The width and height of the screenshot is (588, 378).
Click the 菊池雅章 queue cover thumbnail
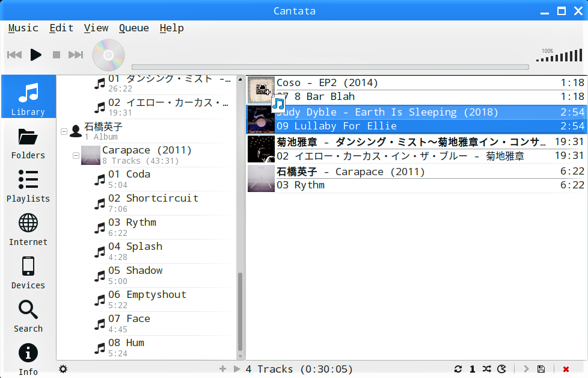pos(261,149)
